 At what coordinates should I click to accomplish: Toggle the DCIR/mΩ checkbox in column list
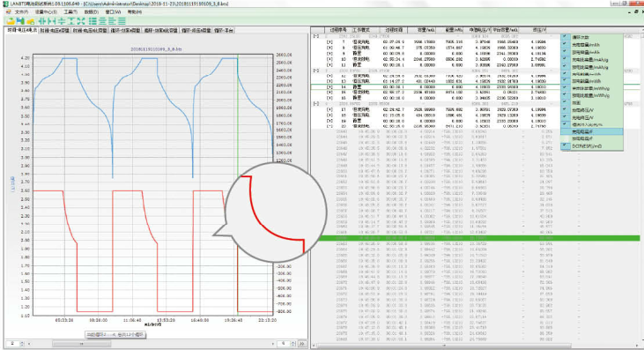point(565,145)
